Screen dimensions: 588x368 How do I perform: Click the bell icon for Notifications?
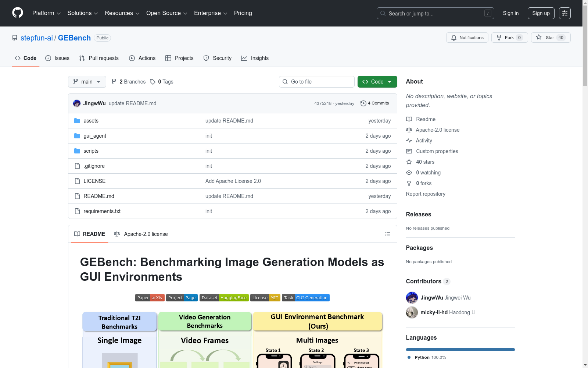point(454,38)
